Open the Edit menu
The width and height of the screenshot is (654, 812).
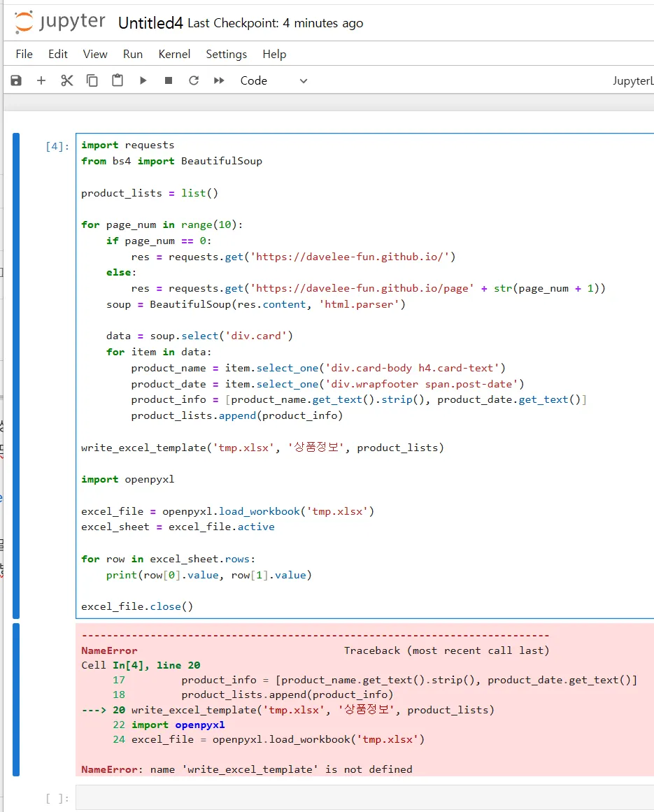coord(57,54)
